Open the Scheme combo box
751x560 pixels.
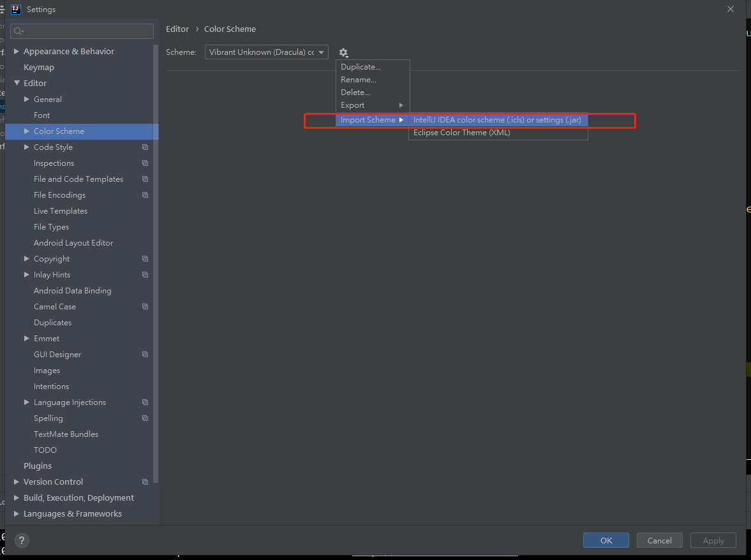click(266, 52)
